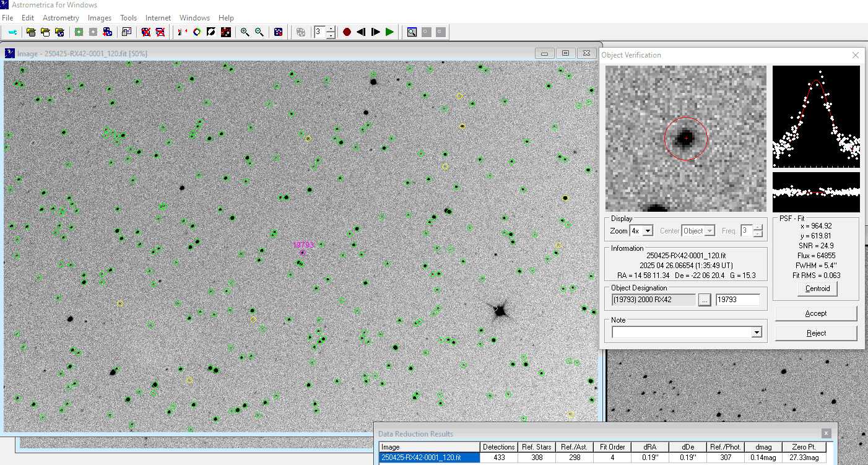Image resolution: width=868 pixels, height=465 pixels.
Task: Click the Freq. up arrow in the Display group
Action: click(758, 228)
